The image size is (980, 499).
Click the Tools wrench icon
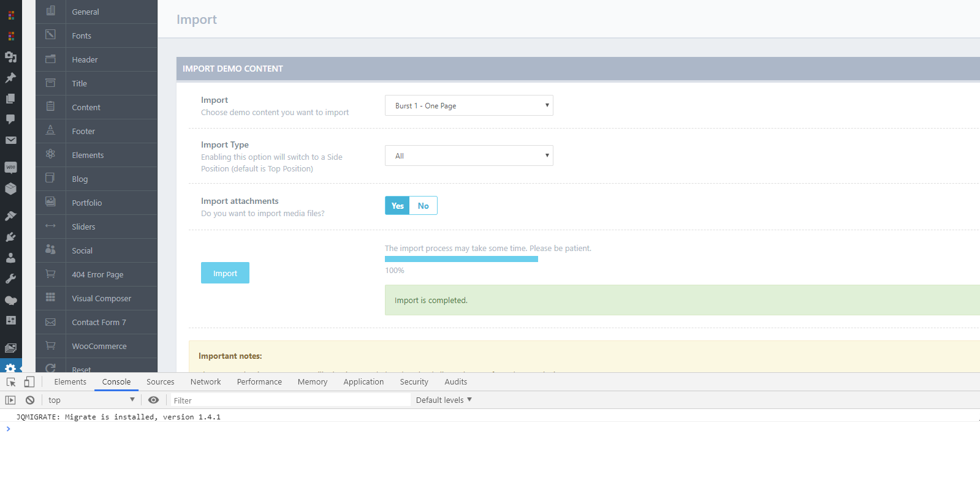click(10, 279)
